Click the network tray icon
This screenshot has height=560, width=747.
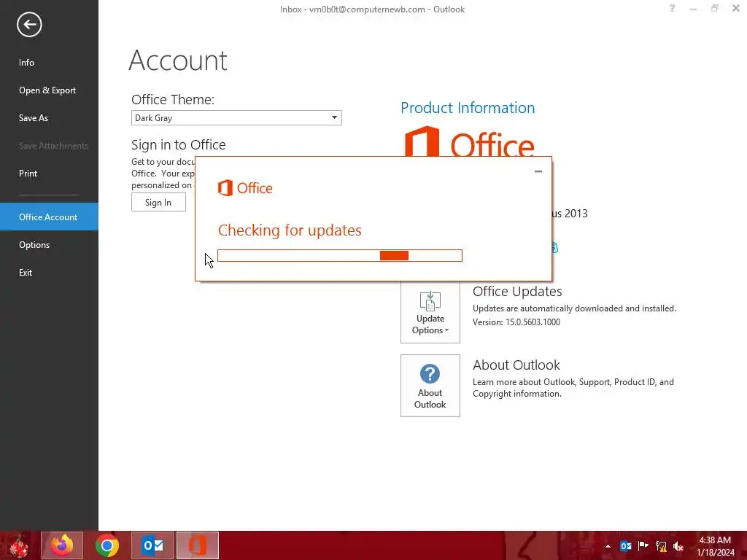(661, 546)
